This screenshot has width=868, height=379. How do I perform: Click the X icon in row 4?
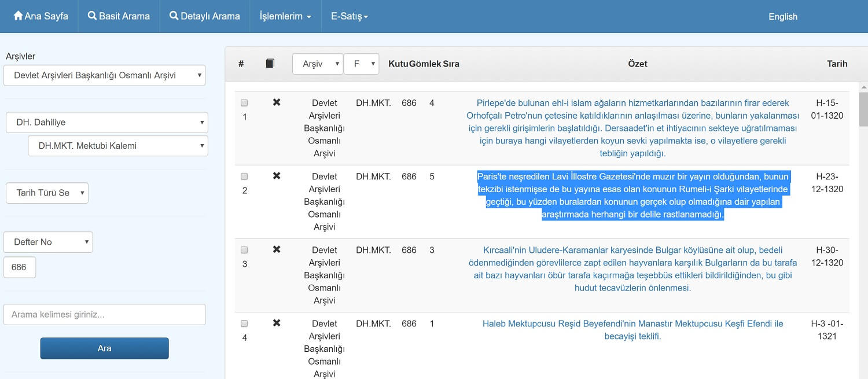pyautogui.click(x=277, y=323)
